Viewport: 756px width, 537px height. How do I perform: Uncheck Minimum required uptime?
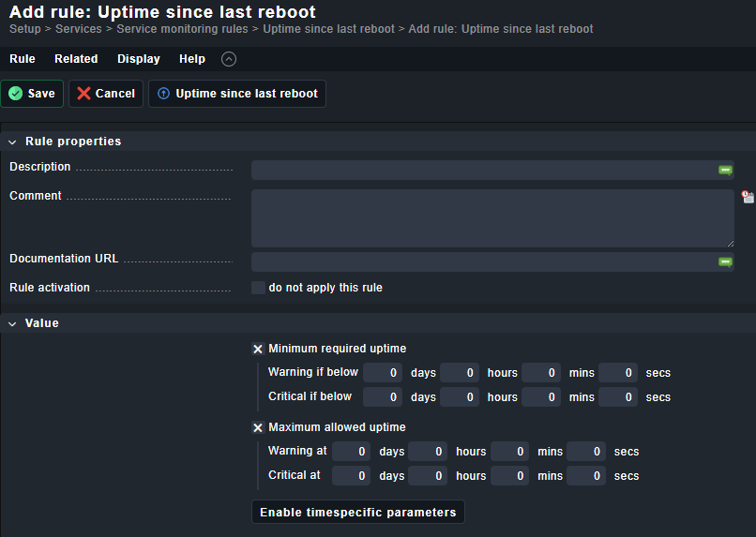pyautogui.click(x=258, y=349)
